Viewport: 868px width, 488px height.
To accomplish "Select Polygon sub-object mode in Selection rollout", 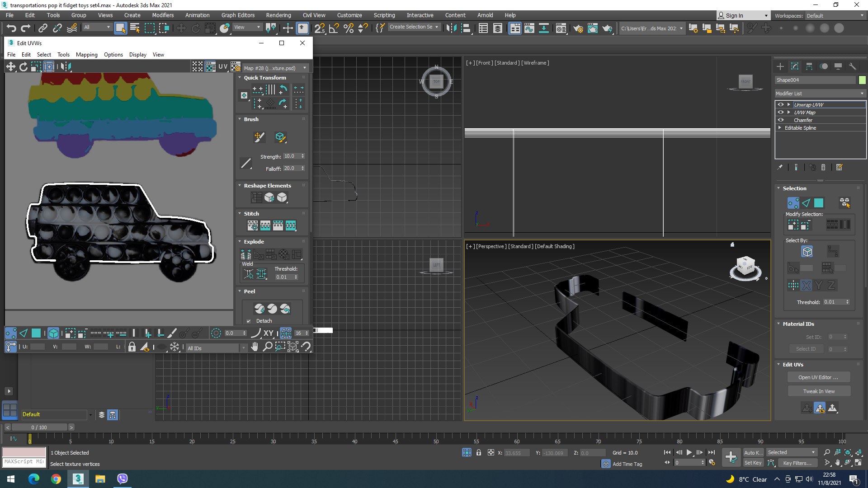I will [x=819, y=203].
